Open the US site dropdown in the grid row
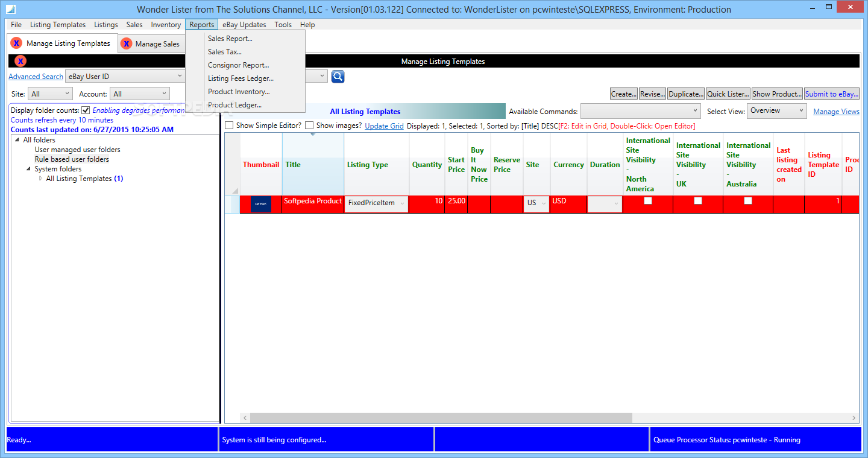 coord(536,203)
